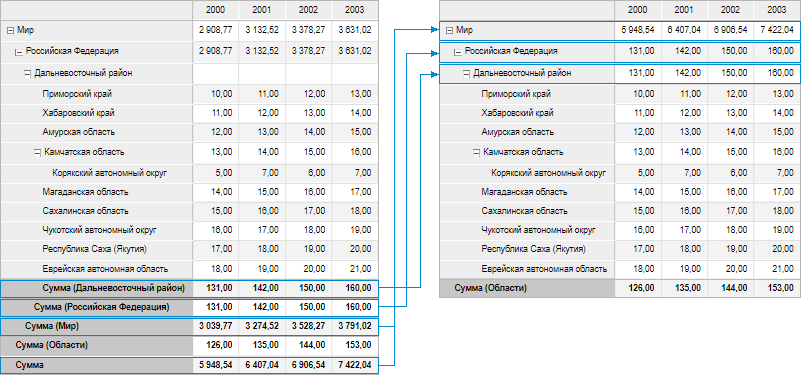The image size is (801, 375).
Task: Select Корякский автономный округ in left table
Action: pyautogui.click(x=109, y=173)
